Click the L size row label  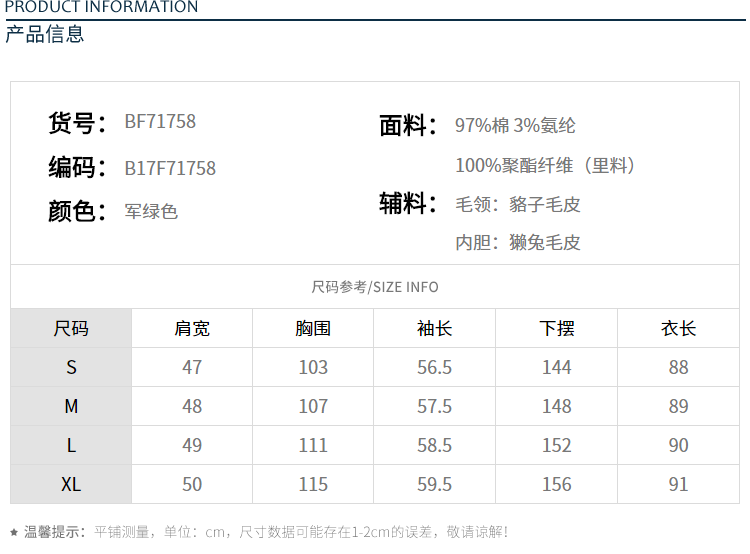71,445
